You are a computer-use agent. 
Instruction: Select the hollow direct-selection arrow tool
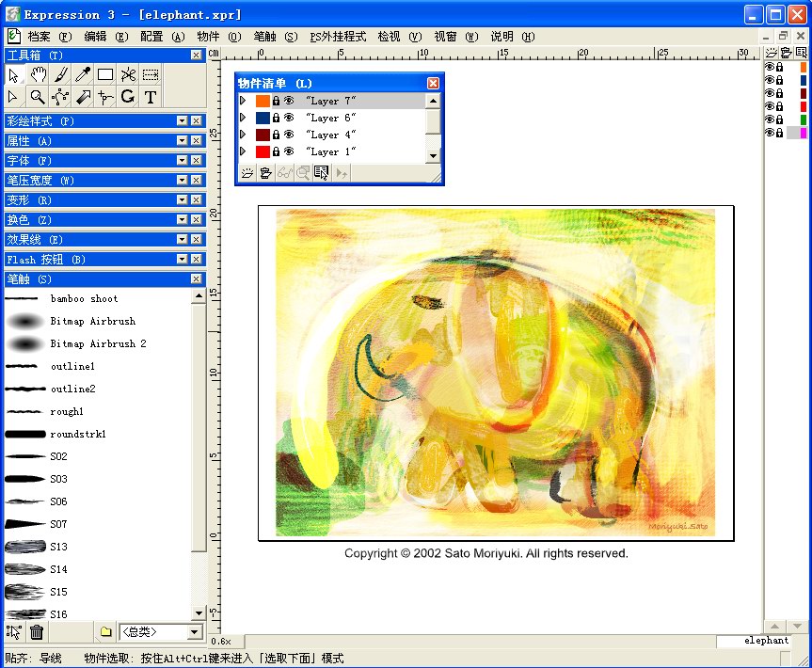pyautogui.click(x=14, y=97)
